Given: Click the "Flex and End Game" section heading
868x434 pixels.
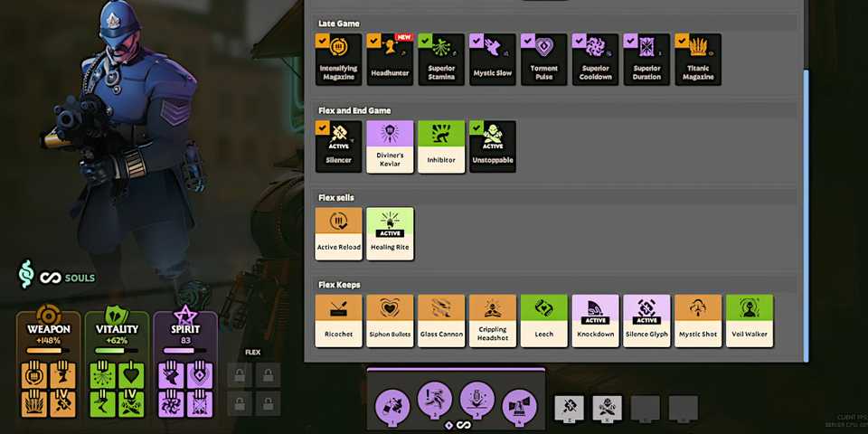Looking at the screenshot, I should tap(354, 110).
